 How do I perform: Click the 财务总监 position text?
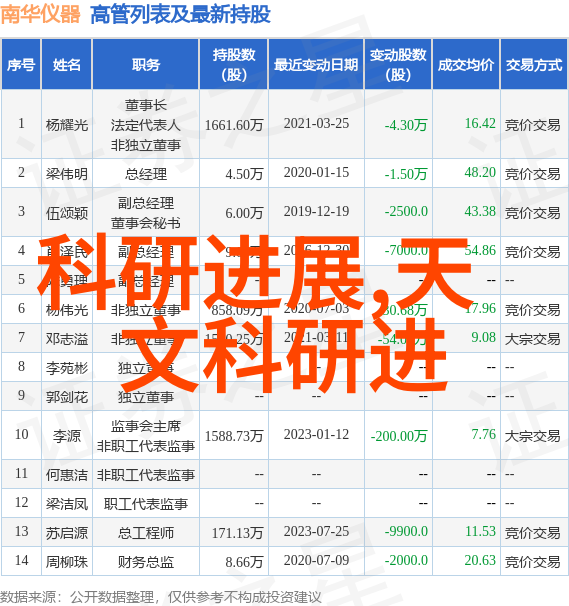coord(146,562)
